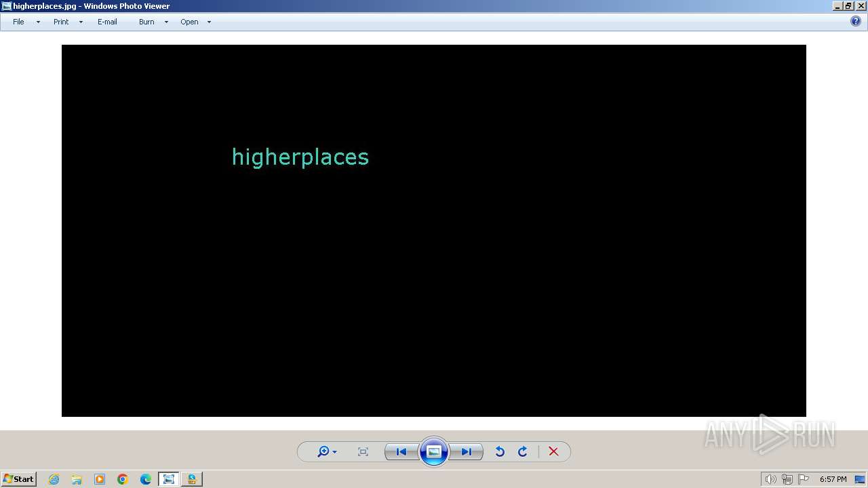Launch Microsoft Edge from taskbar
Viewport: 868px width, 488px height.
coord(146,479)
